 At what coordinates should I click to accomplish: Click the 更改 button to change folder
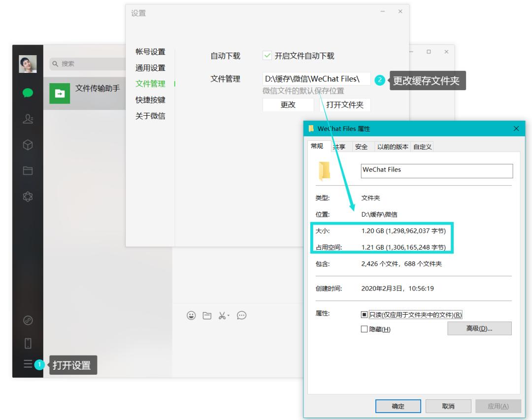pyautogui.click(x=288, y=104)
